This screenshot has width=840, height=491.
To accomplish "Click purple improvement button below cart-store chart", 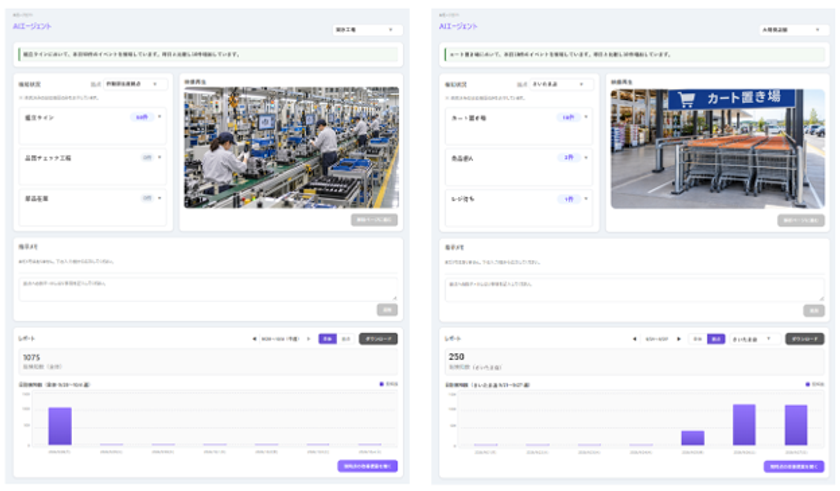I will point(794,466).
